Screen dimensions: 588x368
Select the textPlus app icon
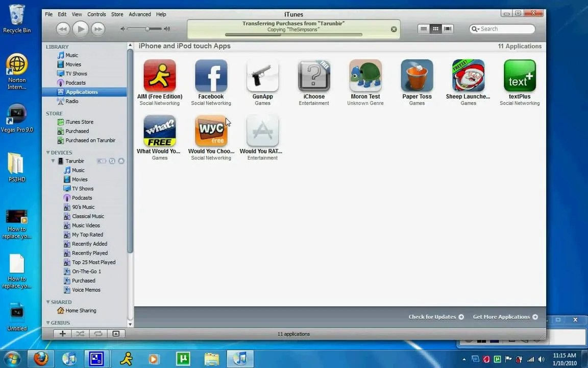[x=520, y=76]
